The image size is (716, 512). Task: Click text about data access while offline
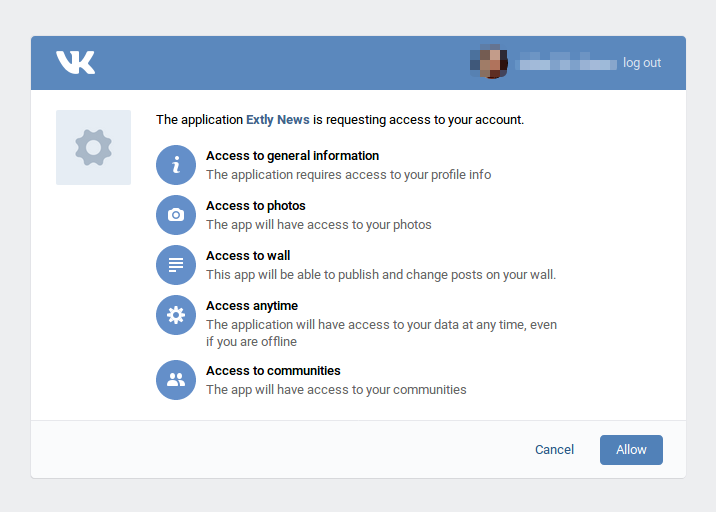(x=381, y=333)
